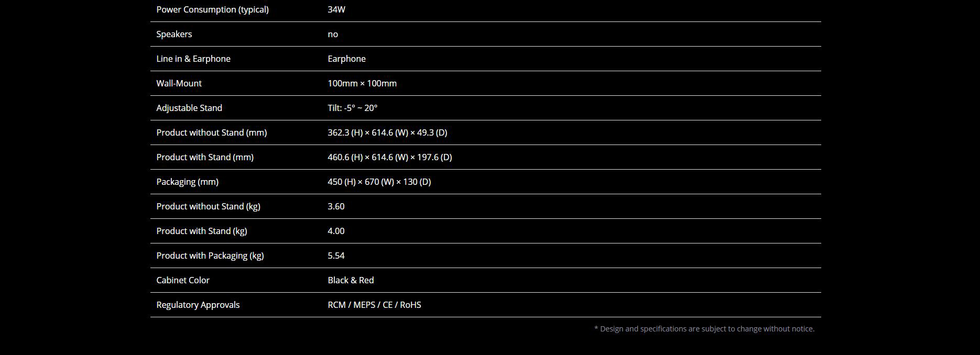Click the 5.54 packaging weight value
This screenshot has height=355, width=980.
(x=336, y=256)
